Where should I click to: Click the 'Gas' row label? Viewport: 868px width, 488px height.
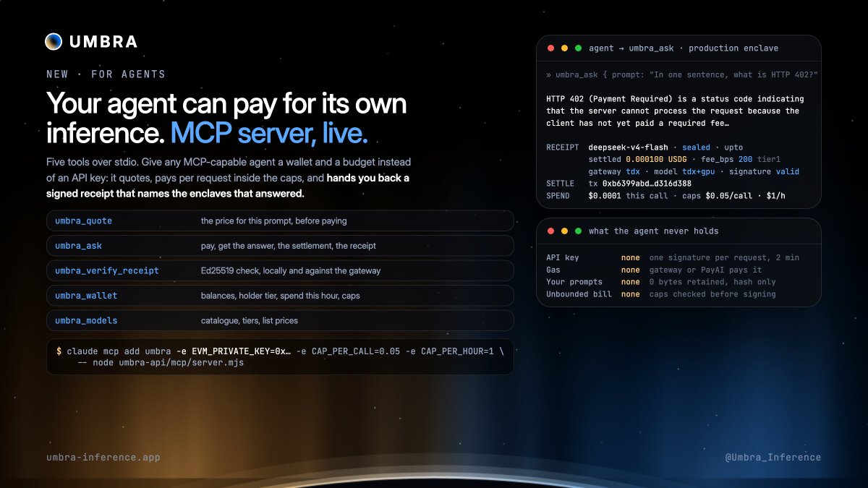(553, 270)
